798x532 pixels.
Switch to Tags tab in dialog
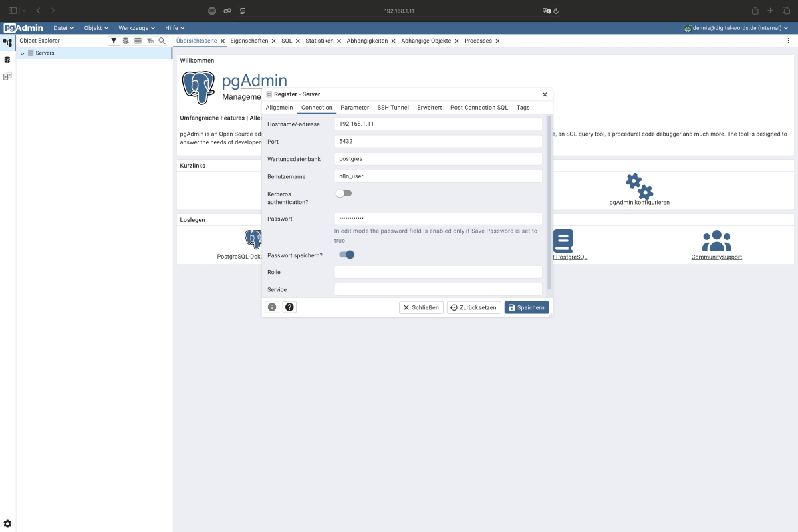pyautogui.click(x=523, y=107)
